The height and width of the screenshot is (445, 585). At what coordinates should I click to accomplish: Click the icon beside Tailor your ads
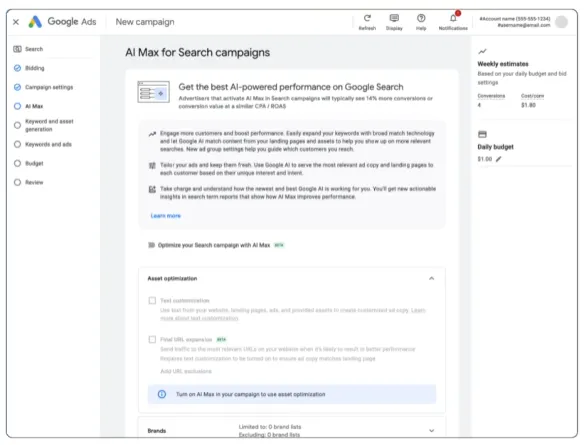click(152, 165)
